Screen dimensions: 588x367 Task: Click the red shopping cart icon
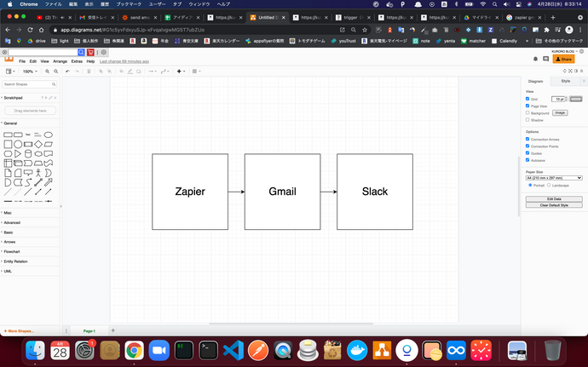(90, 52)
